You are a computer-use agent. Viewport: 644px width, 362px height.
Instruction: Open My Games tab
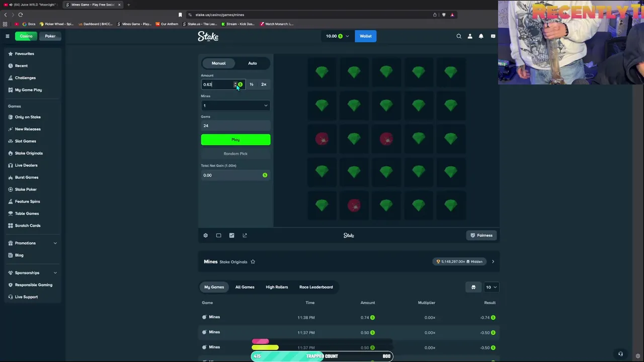click(x=214, y=287)
